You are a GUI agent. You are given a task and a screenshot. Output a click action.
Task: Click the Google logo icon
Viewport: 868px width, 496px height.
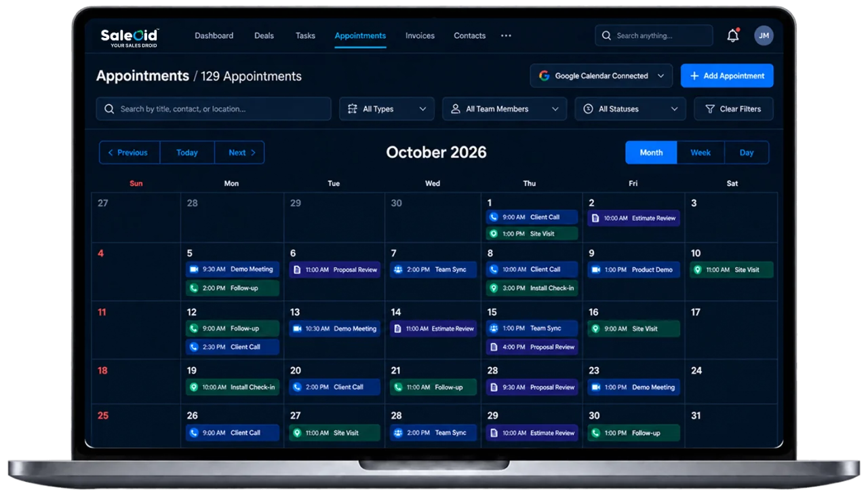click(x=544, y=76)
